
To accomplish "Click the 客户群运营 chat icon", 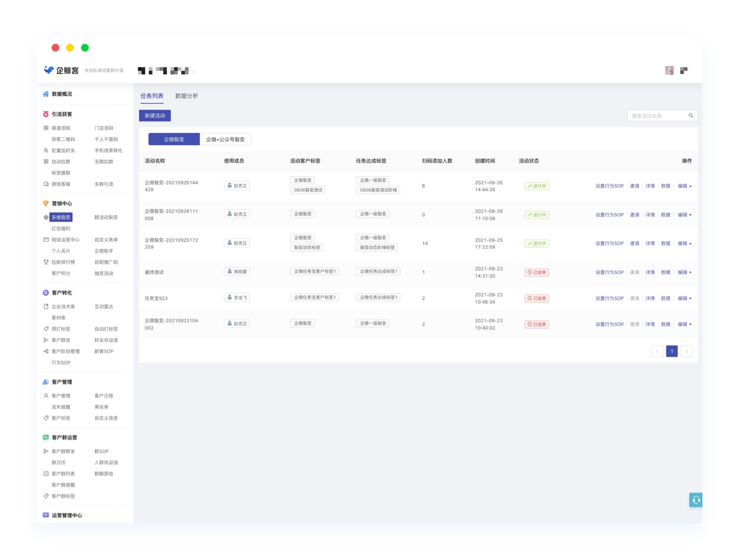I will pos(45,437).
